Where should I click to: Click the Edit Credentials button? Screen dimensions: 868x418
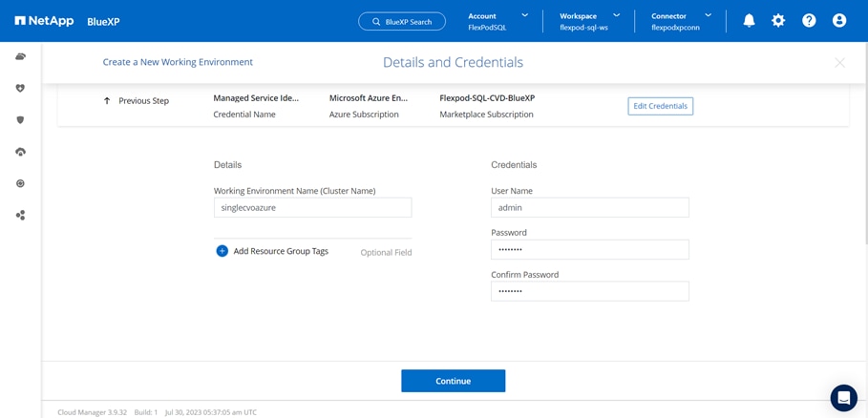point(661,106)
